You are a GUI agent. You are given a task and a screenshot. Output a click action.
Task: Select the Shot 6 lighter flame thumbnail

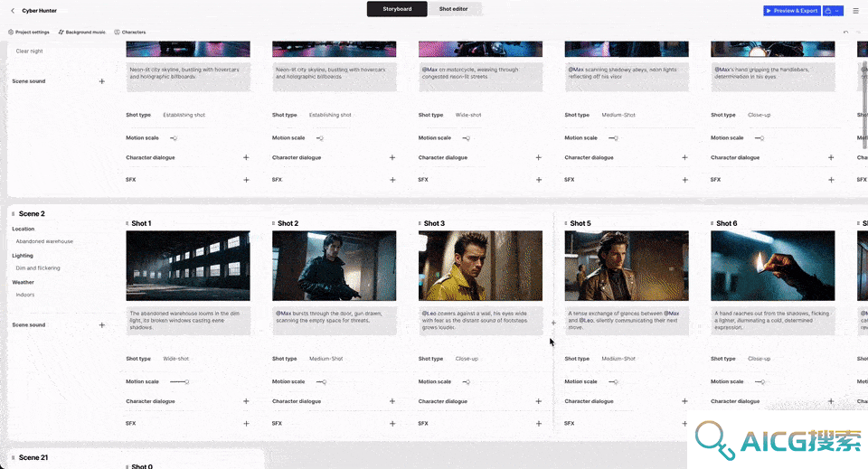point(773,266)
